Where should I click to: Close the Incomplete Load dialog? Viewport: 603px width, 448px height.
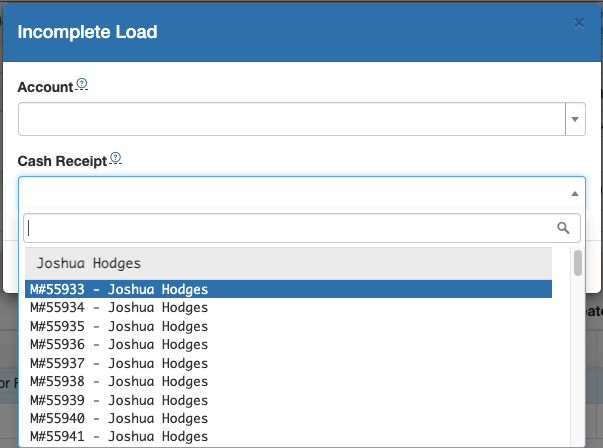pos(579,23)
